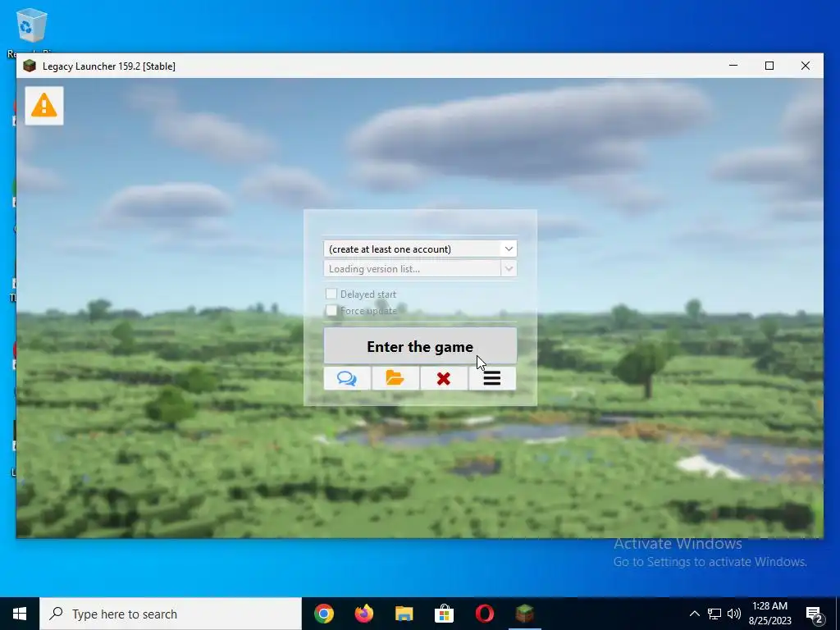The width and height of the screenshot is (840, 630).
Task: Open the hamburger settings menu button
Action: click(492, 379)
